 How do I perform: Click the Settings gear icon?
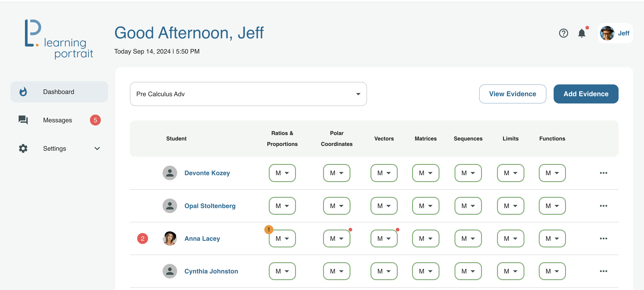23,148
